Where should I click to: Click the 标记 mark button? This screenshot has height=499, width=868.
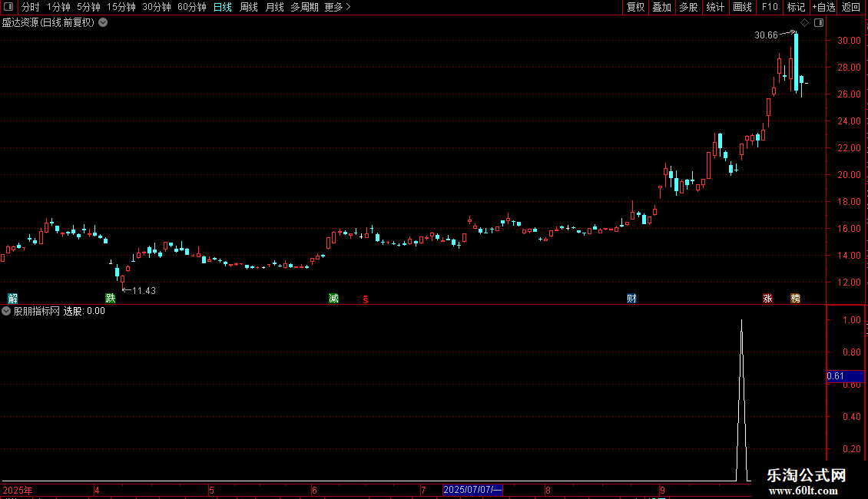point(796,7)
